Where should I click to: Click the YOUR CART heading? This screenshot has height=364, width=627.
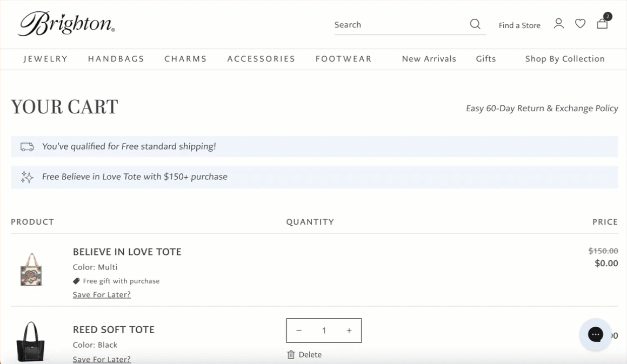click(x=64, y=107)
